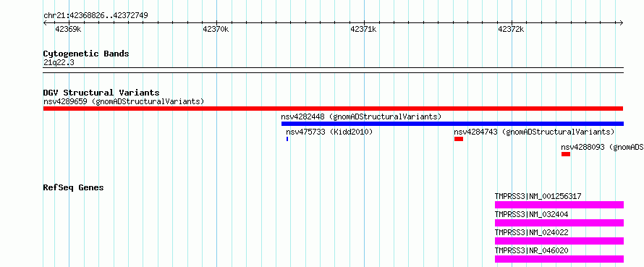Click the red nsv4284743 variant block
The height and width of the screenshot is (267, 644).
pyautogui.click(x=459, y=139)
